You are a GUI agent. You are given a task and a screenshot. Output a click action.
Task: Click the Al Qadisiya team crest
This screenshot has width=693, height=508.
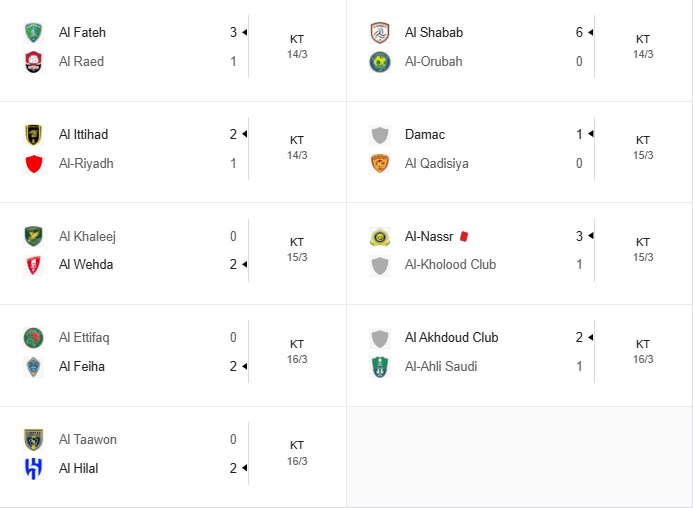380,164
